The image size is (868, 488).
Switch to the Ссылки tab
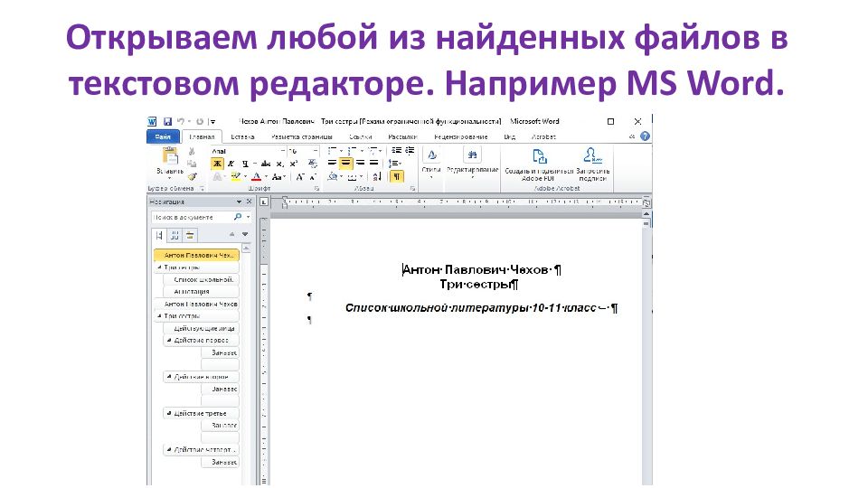pos(361,136)
